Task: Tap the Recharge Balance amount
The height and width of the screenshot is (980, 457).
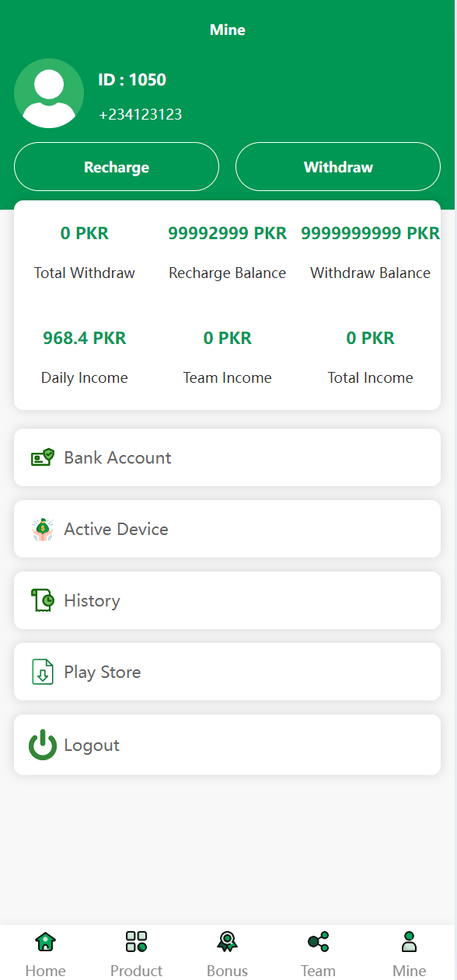Action: pos(227,233)
